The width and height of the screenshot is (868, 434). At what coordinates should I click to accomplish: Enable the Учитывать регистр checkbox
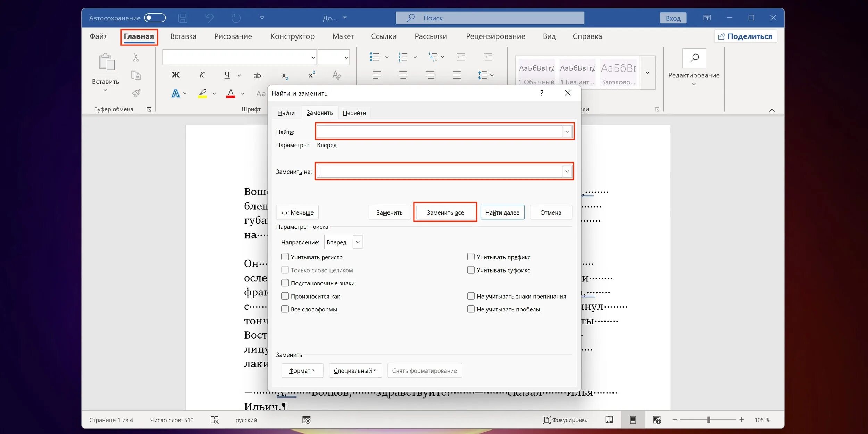pyautogui.click(x=285, y=257)
